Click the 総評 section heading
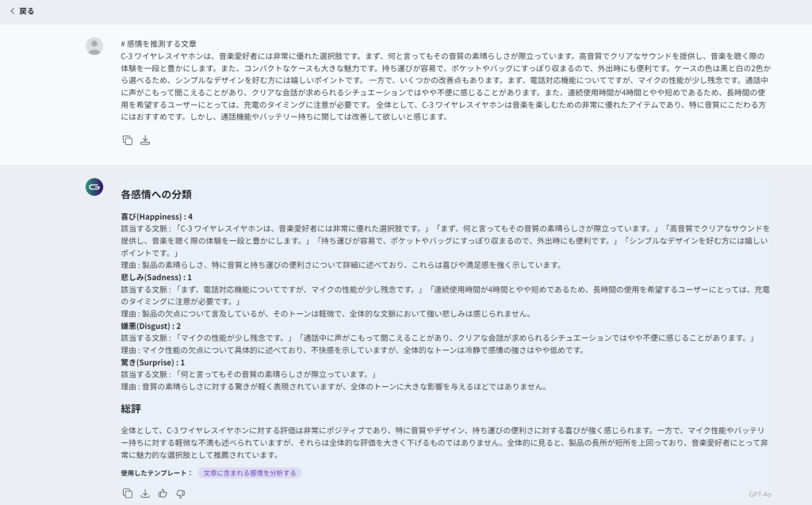Screen dimensions: 812x505 pyautogui.click(x=131, y=409)
